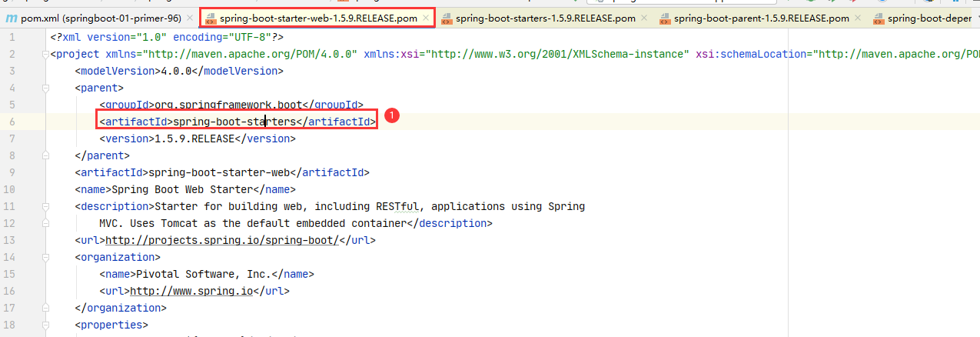The image size is (980, 337).
Task: Click the Maven icon on pom.xml tab
Action: pos(12,18)
